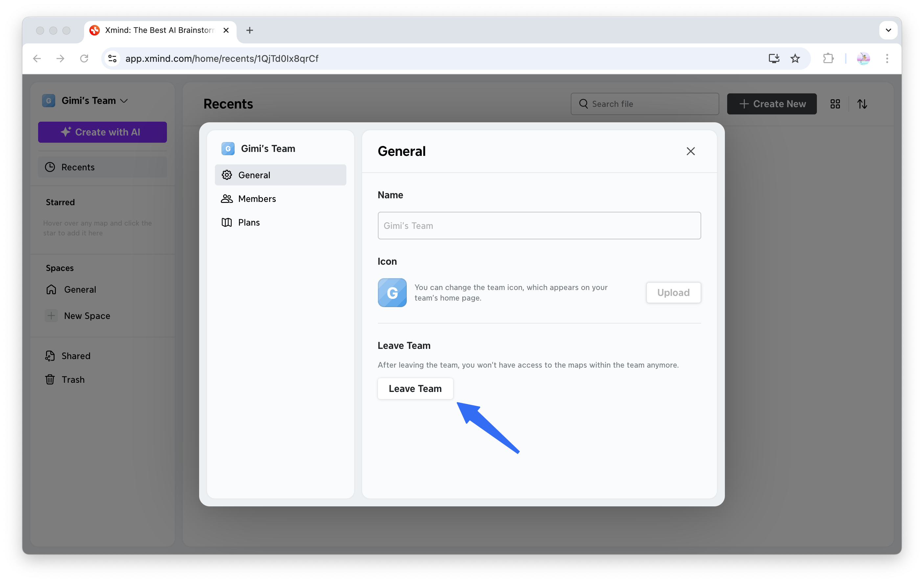Click the trash can icon
This screenshot has width=924, height=582.
50,379
